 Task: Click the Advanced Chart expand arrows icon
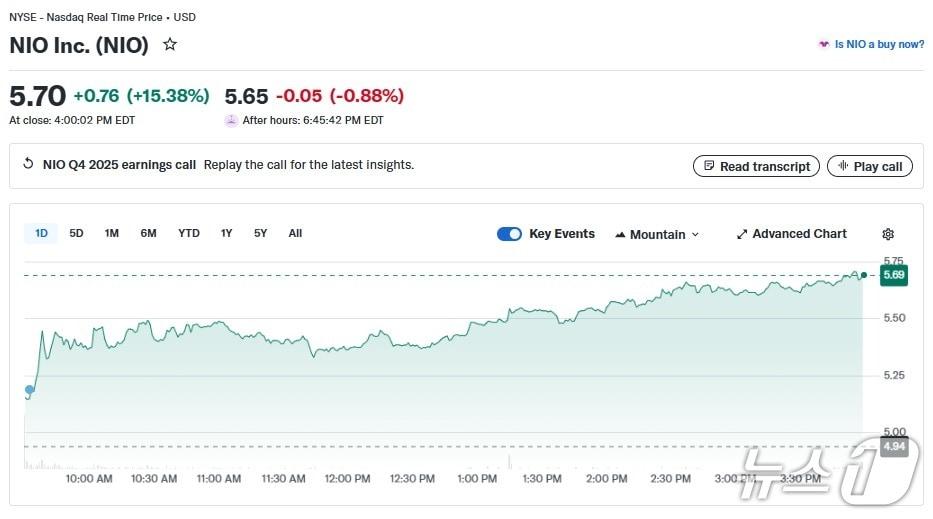(742, 234)
